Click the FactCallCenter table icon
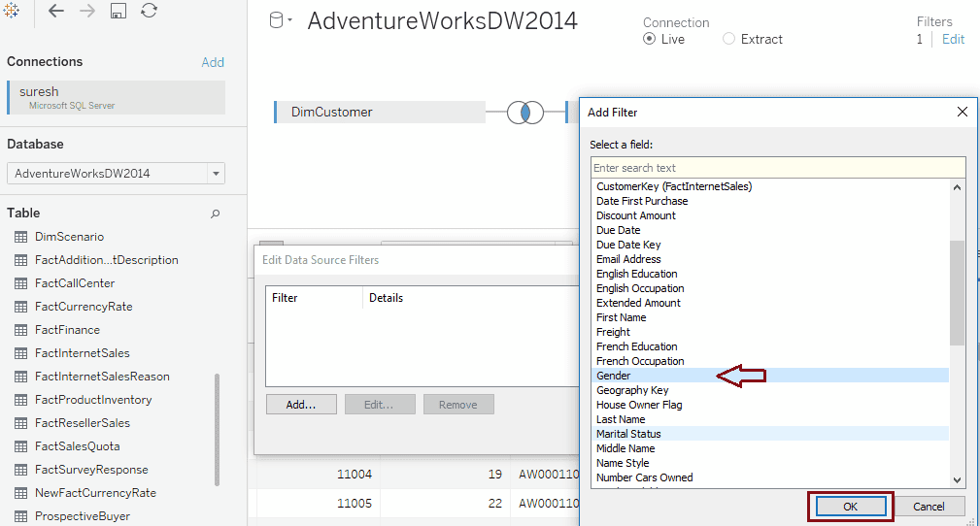The width and height of the screenshot is (980, 526). (20, 283)
